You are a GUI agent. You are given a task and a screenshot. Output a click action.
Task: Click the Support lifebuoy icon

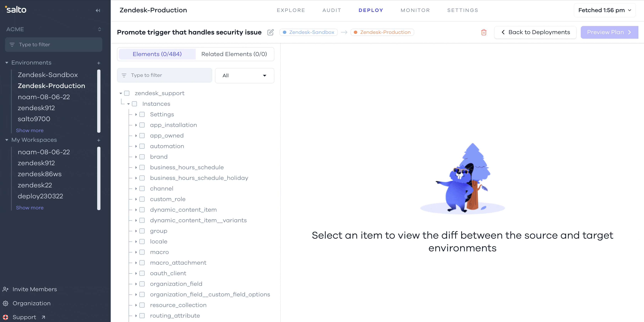(x=6, y=317)
